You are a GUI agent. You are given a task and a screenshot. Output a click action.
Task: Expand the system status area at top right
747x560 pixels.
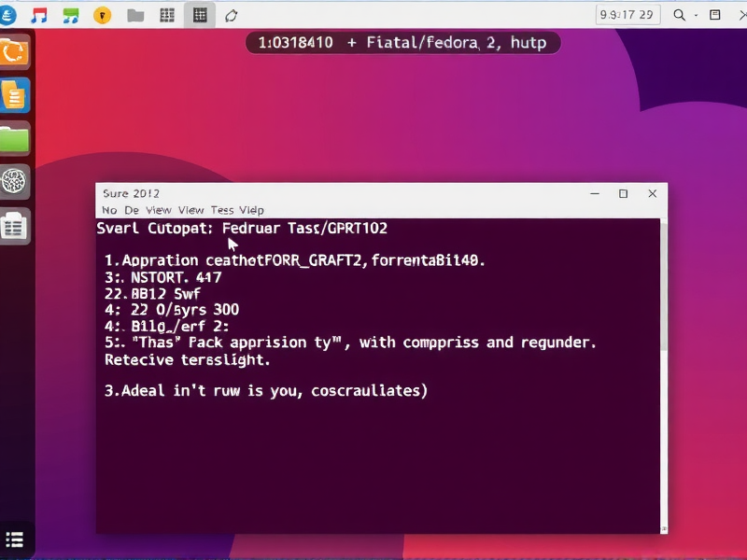(x=715, y=15)
